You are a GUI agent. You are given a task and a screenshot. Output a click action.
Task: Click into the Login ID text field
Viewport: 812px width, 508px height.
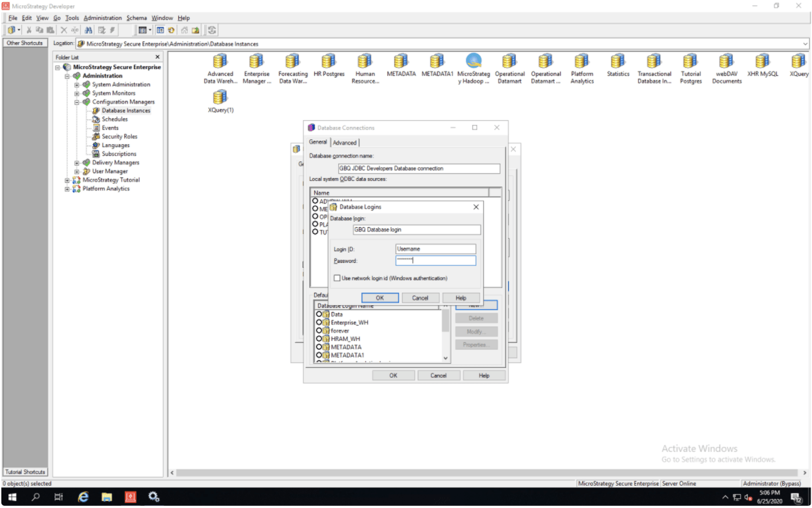pyautogui.click(x=436, y=249)
